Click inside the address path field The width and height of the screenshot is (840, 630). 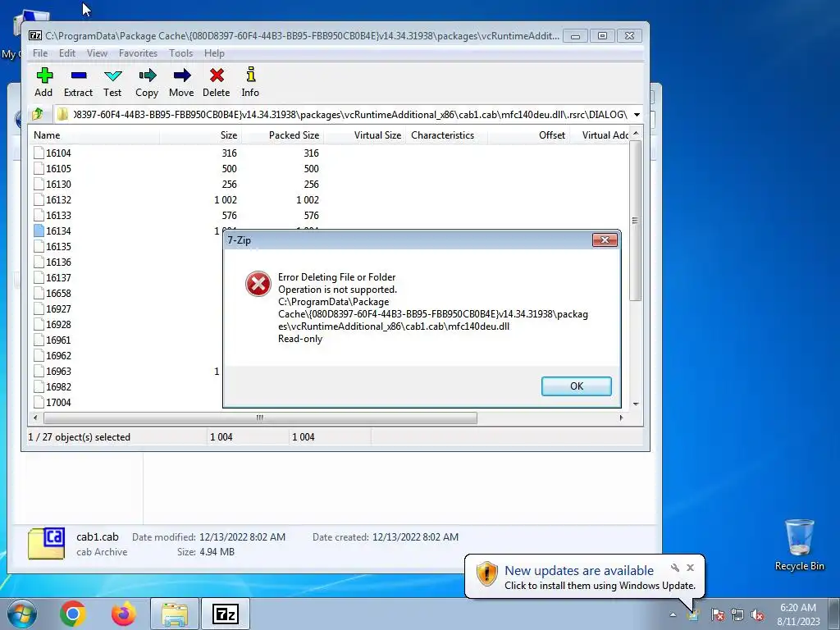[x=343, y=115]
